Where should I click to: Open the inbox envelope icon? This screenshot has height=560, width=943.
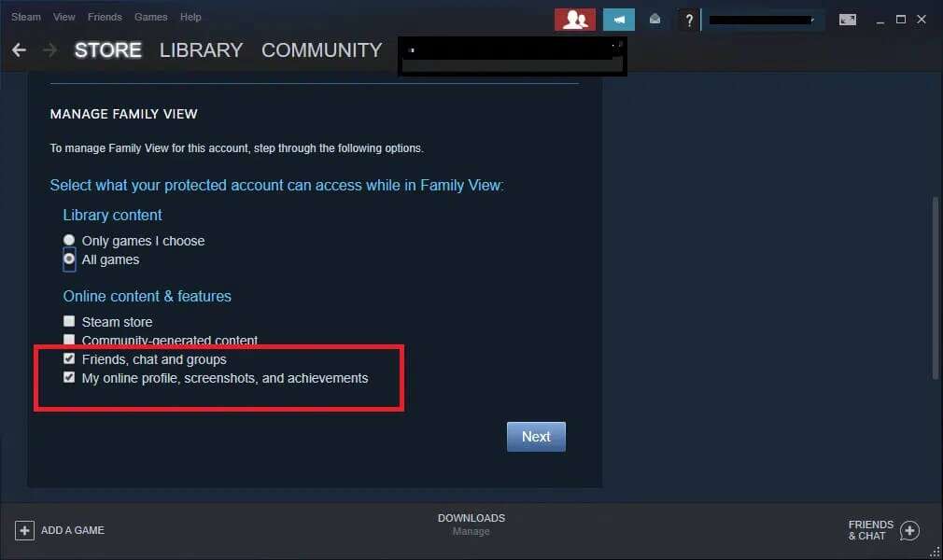click(x=654, y=20)
